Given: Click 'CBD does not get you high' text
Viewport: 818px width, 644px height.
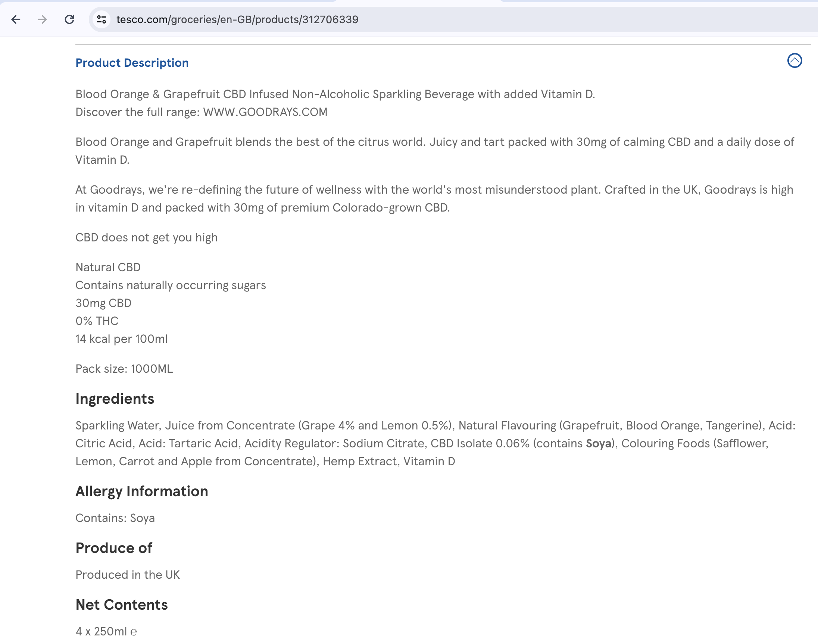Looking at the screenshot, I should [146, 238].
